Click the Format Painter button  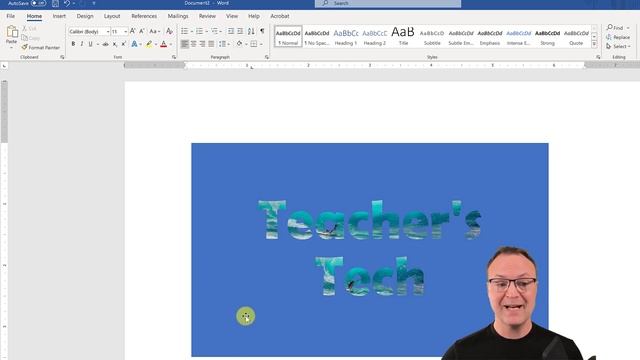[x=40, y=47]
